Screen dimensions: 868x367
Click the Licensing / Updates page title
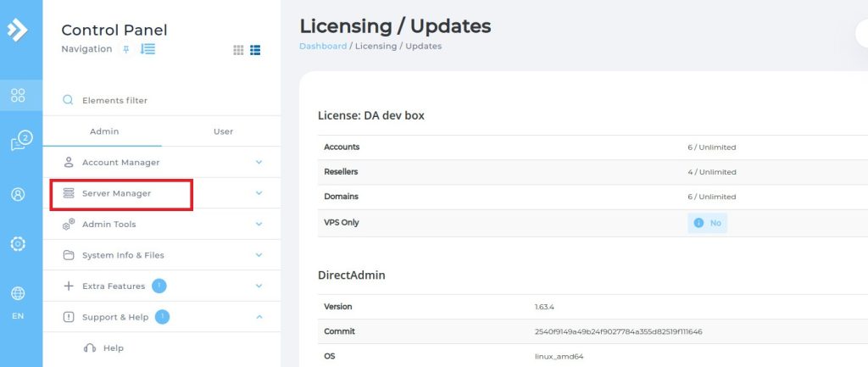tap(395, 26)
